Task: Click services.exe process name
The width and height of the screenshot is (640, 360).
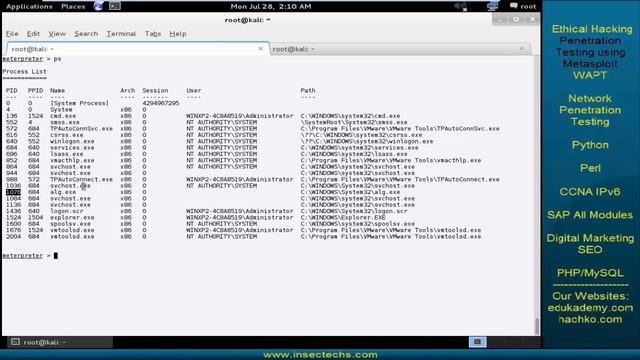Action: click(x=72, y=148)
